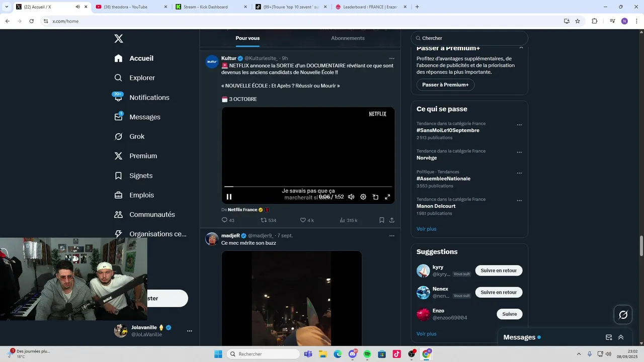Pause the Netflix documentary video
Image resolution: width=644 pixels, height=362 pixels.
(x=229, y=197)
